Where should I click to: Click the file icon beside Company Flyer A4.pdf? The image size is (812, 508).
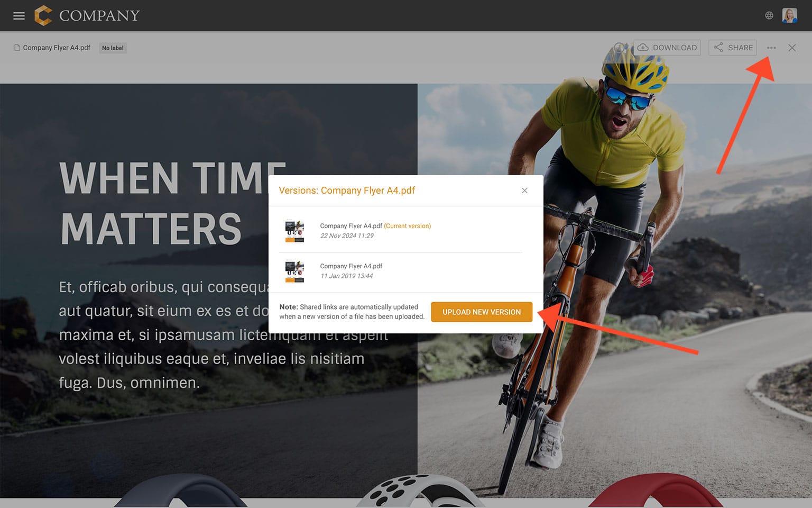click(x=17, y=48)
